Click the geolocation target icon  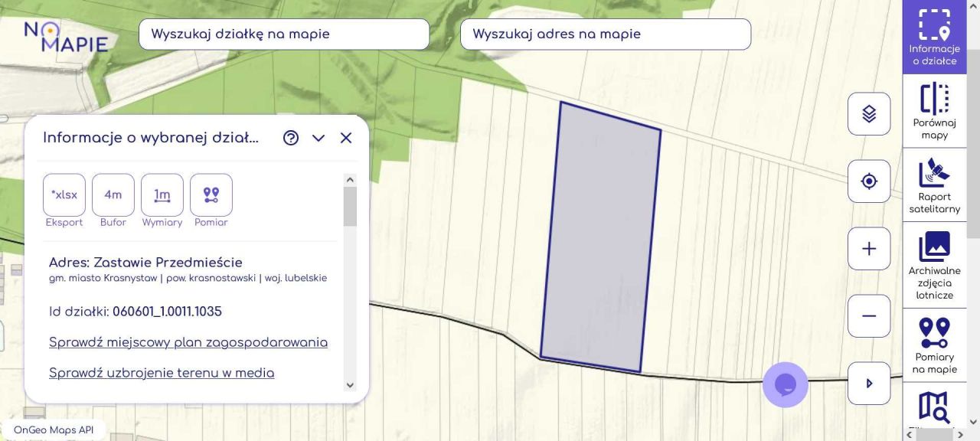coord(868,181)
